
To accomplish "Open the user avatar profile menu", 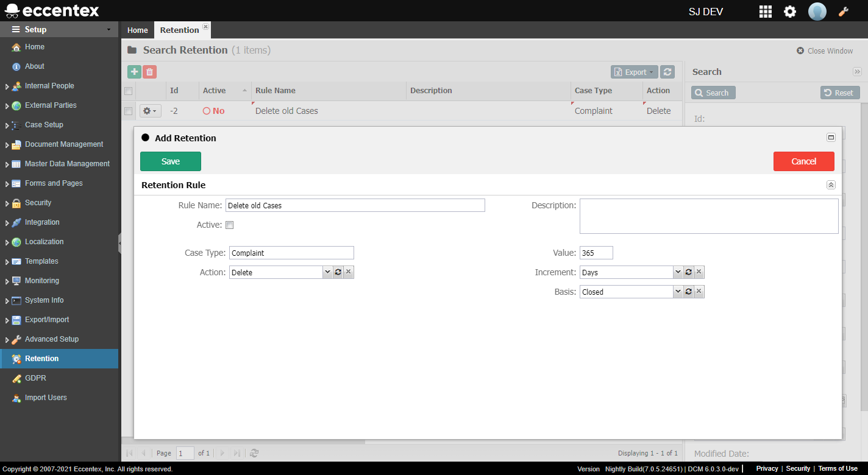I will 817,12.
